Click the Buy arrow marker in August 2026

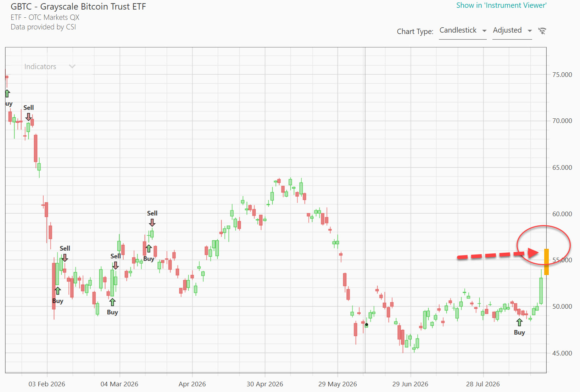coord(519,322)
